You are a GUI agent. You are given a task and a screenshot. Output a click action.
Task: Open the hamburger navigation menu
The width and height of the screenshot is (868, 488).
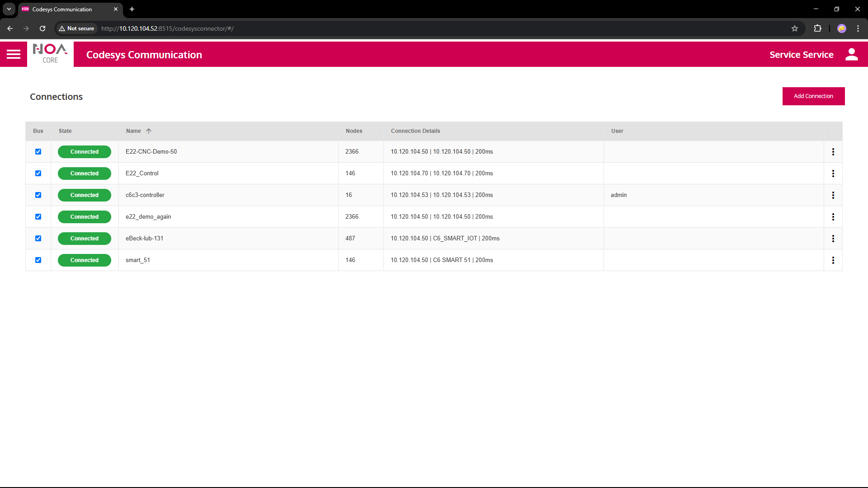point(14,55)
